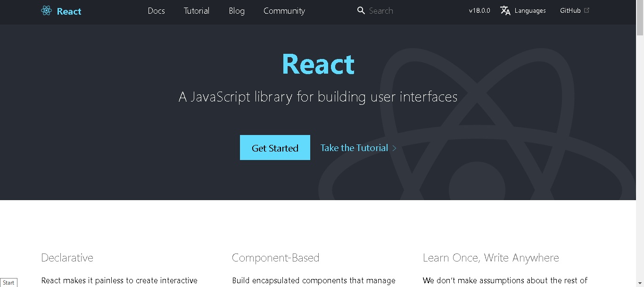Click the scrollbar down arrow
The height and width of the screenshot is (287, 644).
coord(640,283)
